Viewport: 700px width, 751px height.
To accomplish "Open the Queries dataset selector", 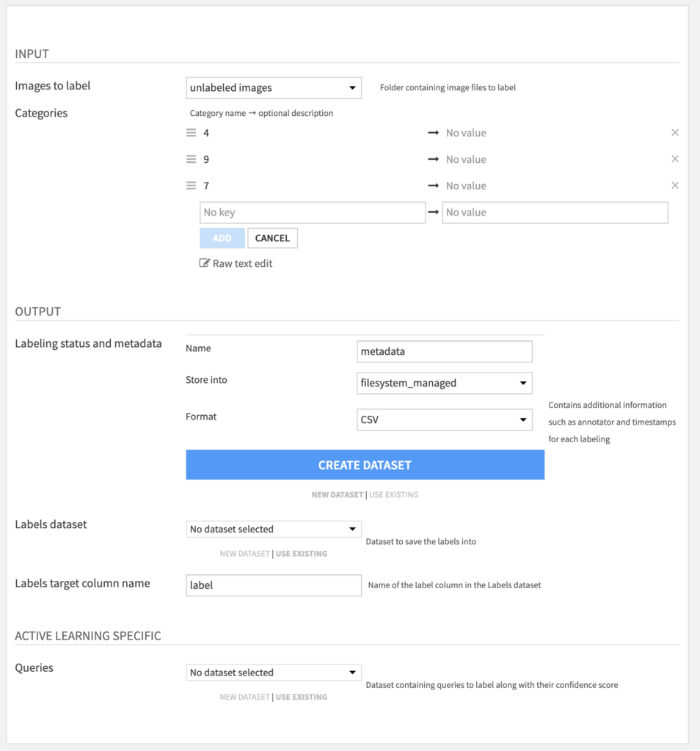I will coord(274,673).
